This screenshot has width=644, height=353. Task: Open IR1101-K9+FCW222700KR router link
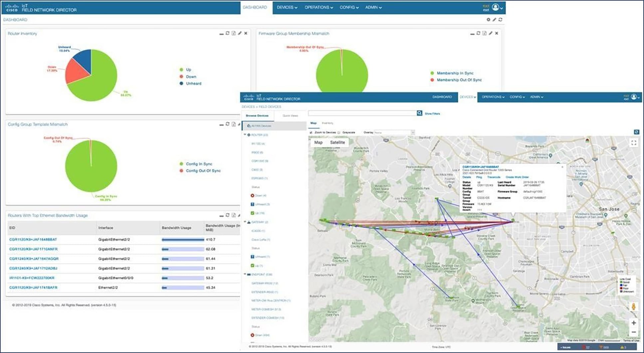coord(32,278)
